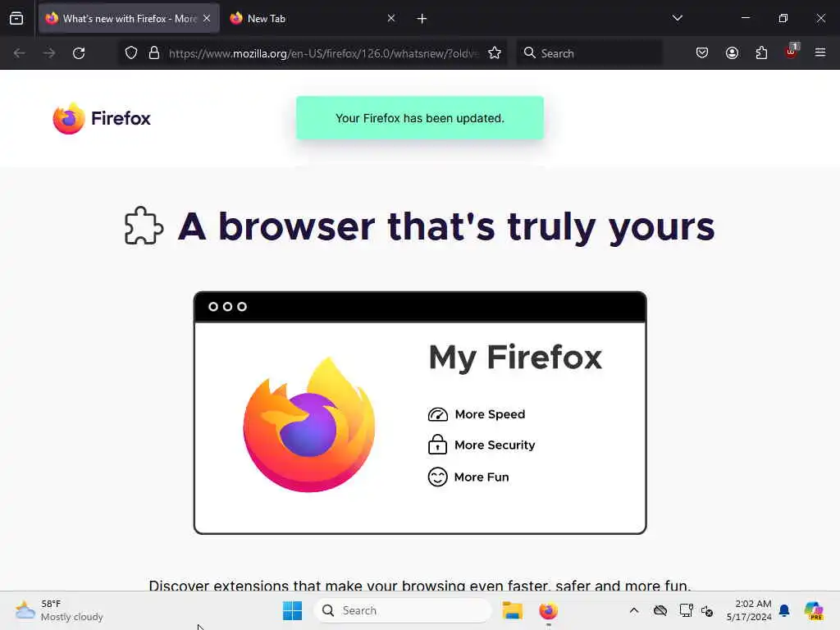Click 'Your Firefox has been updated.' banner

coord(420,118)
